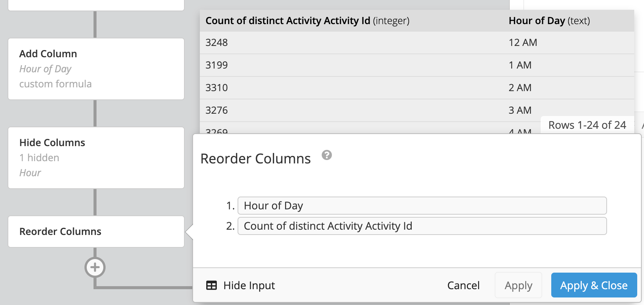Click the cell with value 3310

pos(216,88)
